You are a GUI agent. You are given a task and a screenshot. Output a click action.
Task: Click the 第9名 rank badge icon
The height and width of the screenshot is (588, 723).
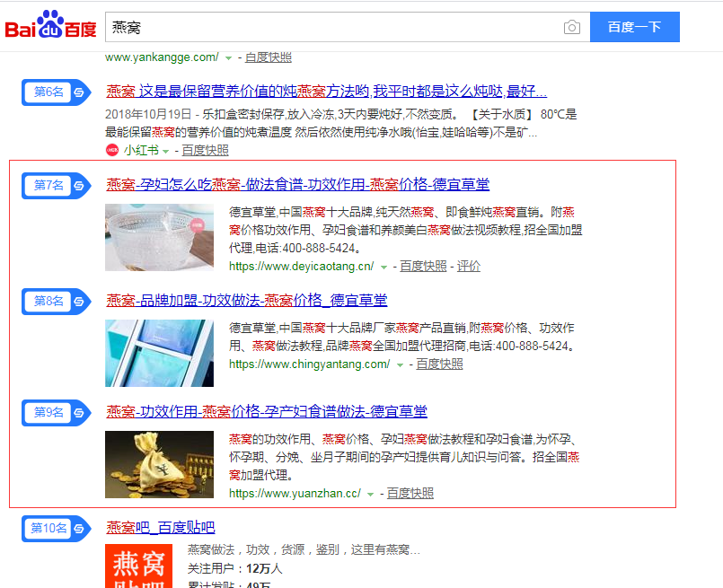click(57, 412)
